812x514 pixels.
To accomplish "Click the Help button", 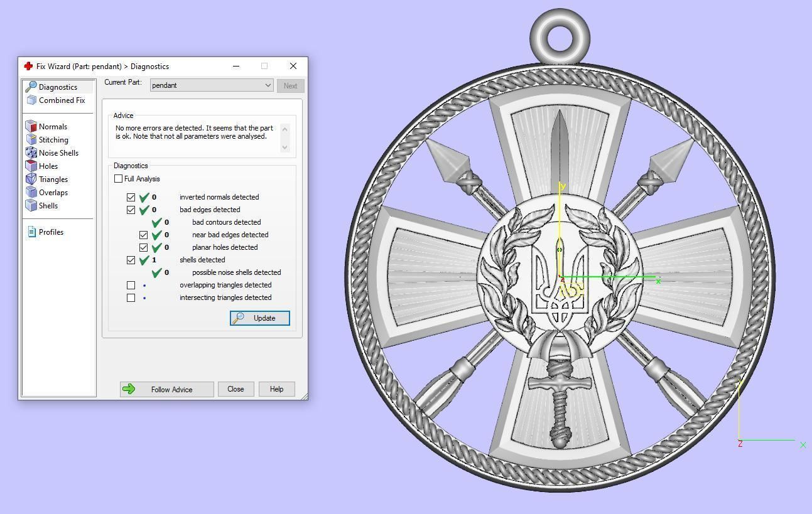I will (276, 389).
